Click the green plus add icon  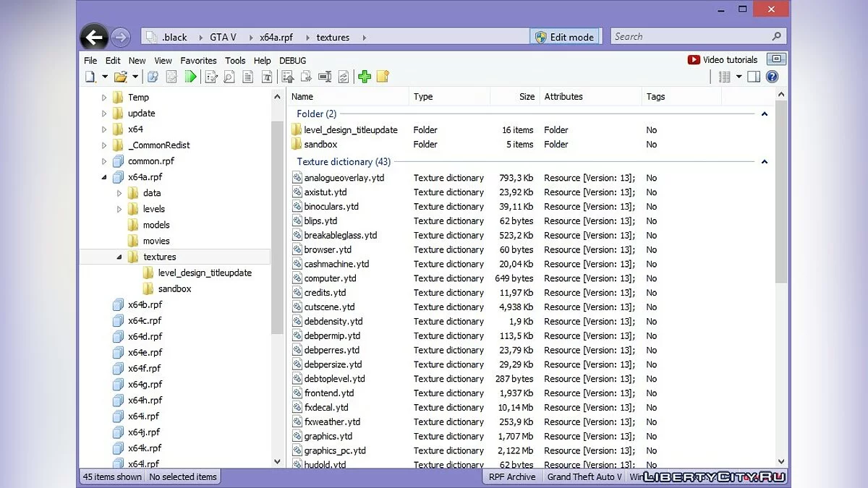pos(365,77)
